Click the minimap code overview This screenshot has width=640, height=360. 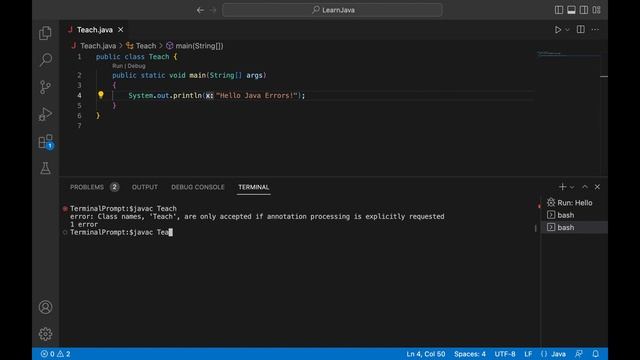(x=569, y=53)
